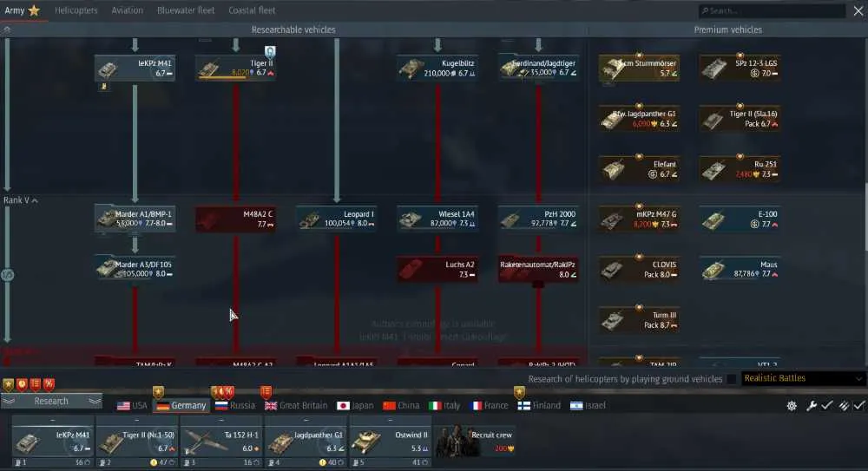Select the Jagdpanther G1 crew slot
The width and height of the screenshot is (868, 471).
pos(306,442)
